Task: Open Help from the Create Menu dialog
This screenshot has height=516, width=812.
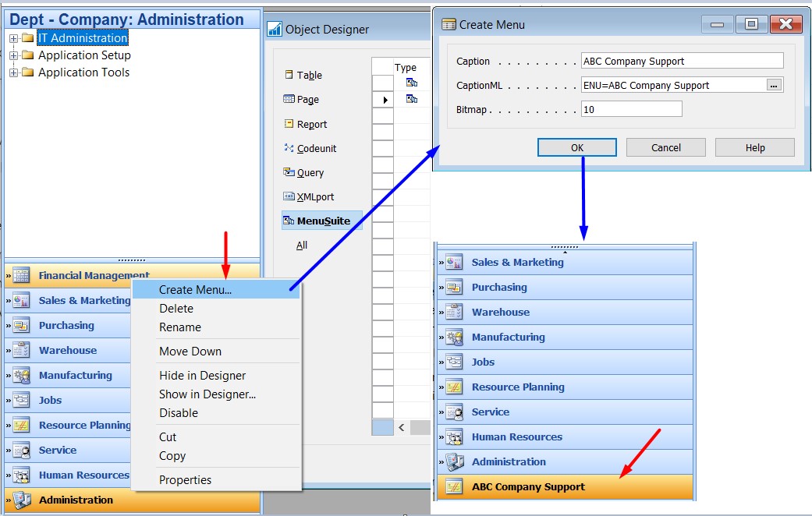Action: click(x=754, y=147)
